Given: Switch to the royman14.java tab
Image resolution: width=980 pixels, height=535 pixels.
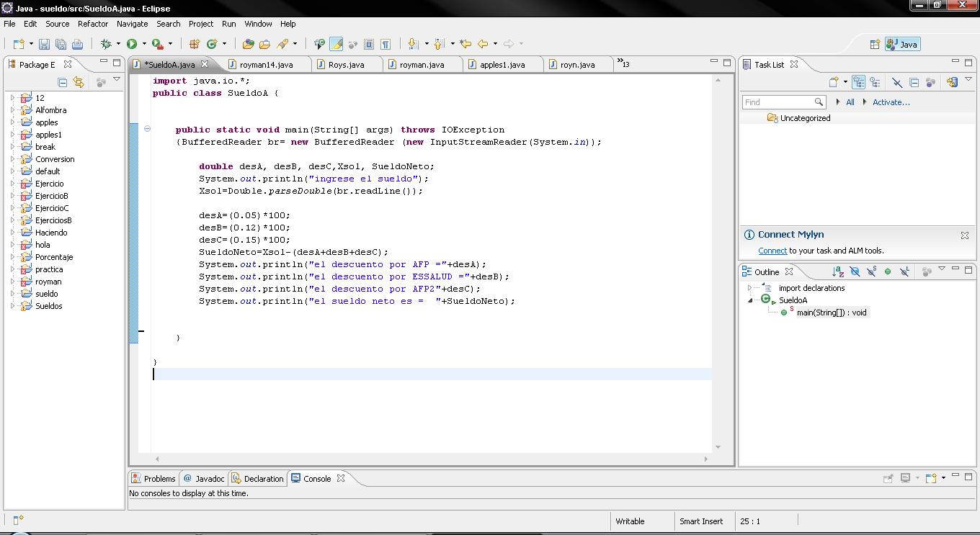Looking at the screenshot, I should (x=267, y=63).
